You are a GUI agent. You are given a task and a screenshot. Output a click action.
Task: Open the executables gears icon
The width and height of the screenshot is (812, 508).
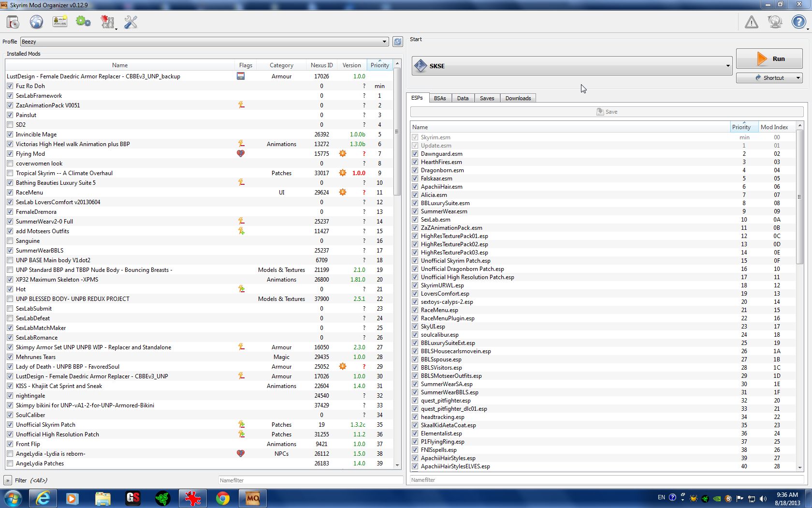[x=83, y=22]
